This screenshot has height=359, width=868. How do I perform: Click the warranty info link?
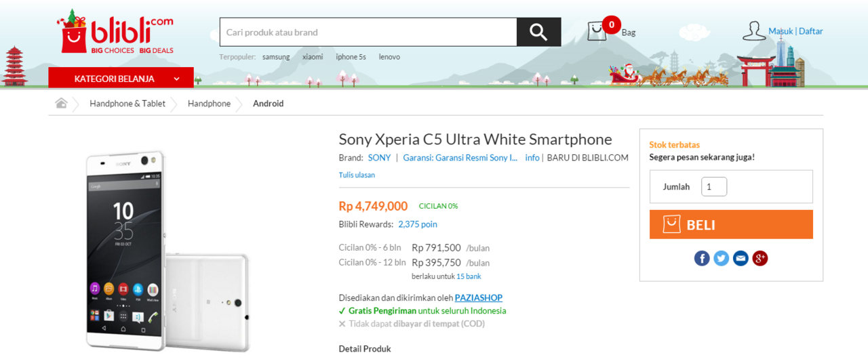coord(532,158)
